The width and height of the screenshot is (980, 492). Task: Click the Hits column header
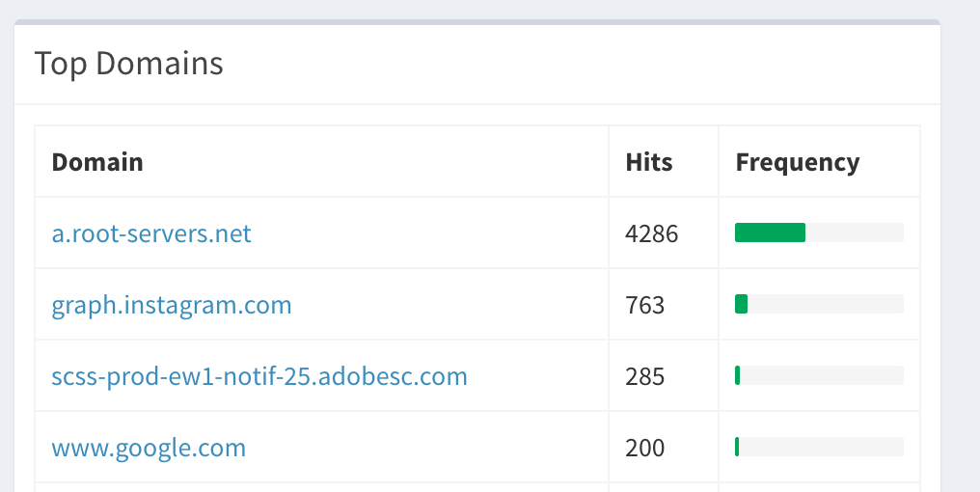[649, 162]
